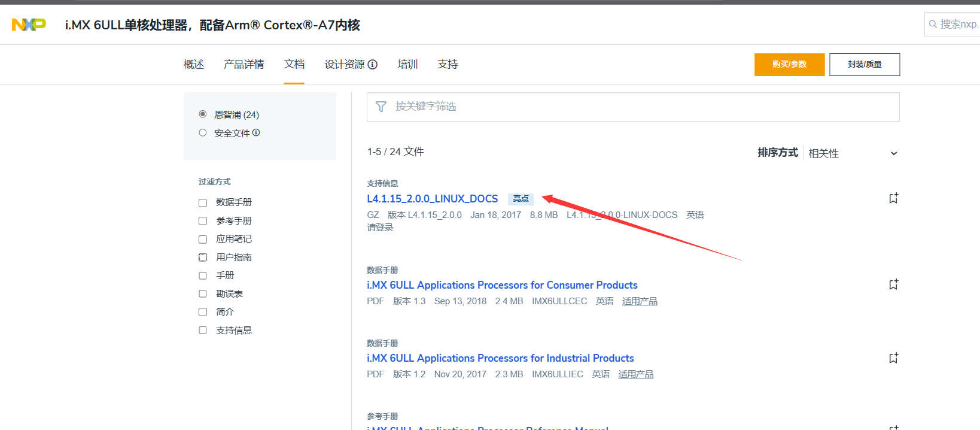Click the search magnifier icon

point(932,25)
